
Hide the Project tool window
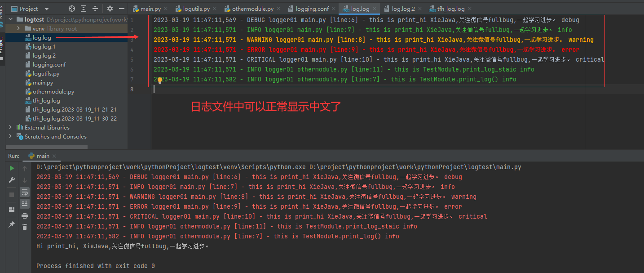(x=121, y=8)
